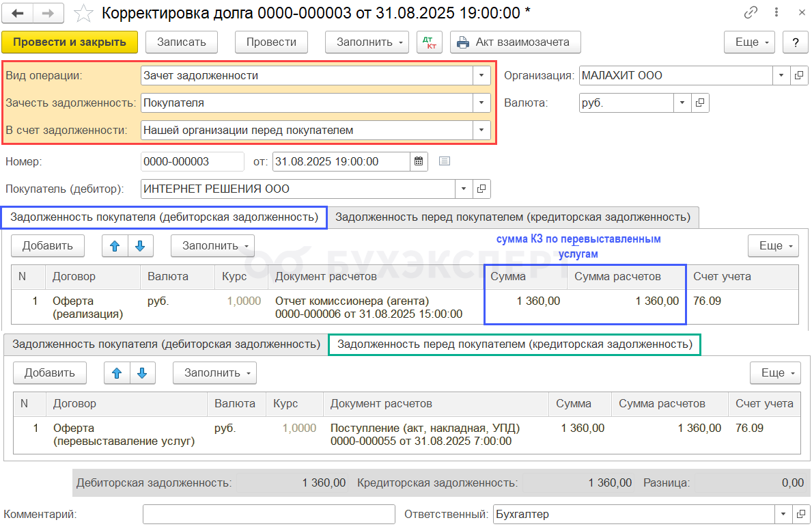The width and height of the screenshot is (812, 531).
Task: Expand the Зачесть задолженность dropdown
Action: pos(481,103)
